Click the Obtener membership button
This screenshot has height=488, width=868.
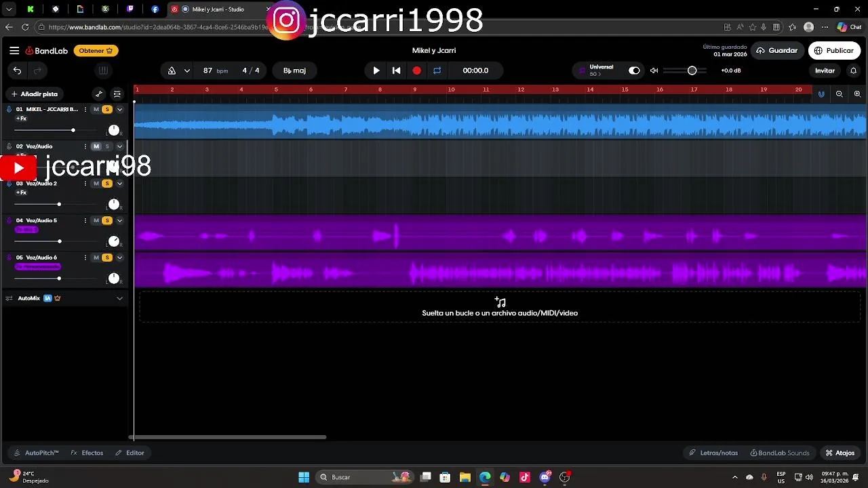[x=96, y=51]
